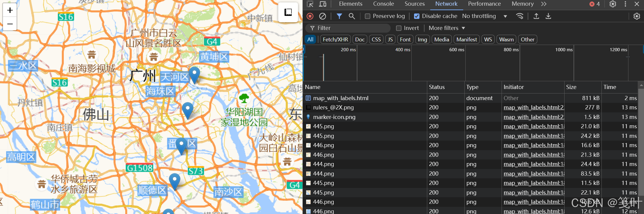Sort requests by Initiator column header

(533, 87)
